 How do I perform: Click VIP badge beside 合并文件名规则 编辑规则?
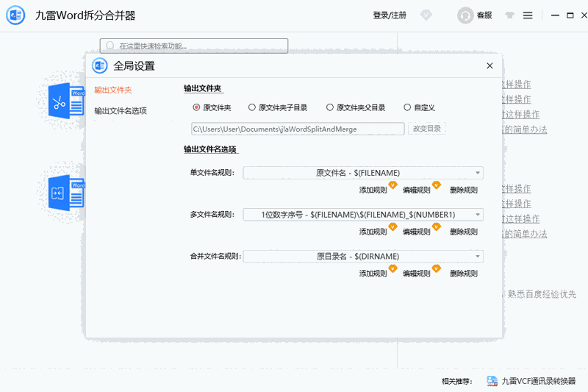436,268
